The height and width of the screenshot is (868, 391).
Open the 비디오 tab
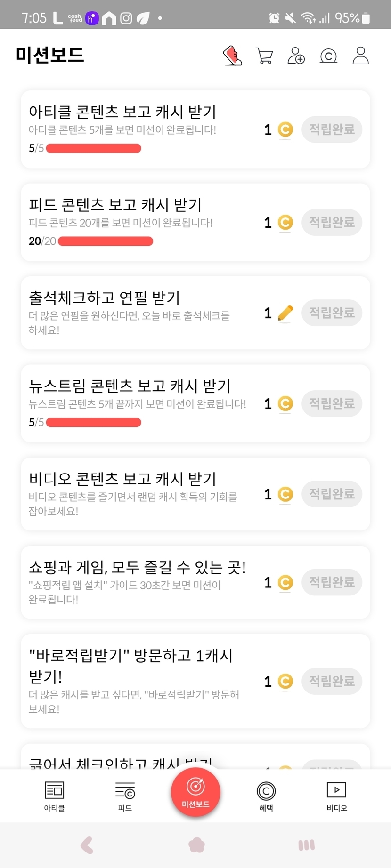pos(336,796)
